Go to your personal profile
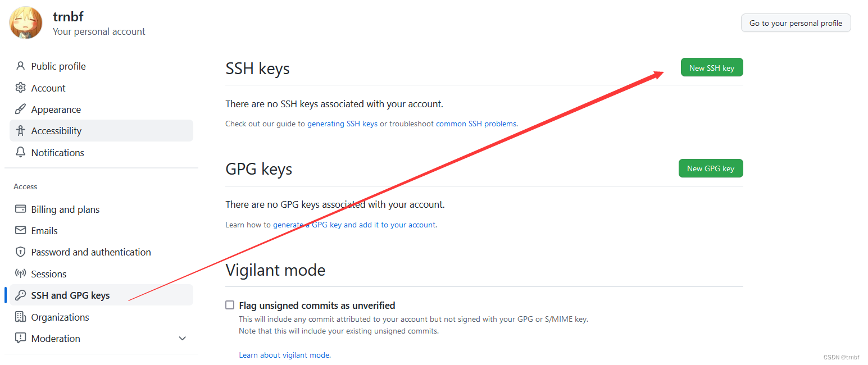 pyautogui.click(x=796, y=23)
